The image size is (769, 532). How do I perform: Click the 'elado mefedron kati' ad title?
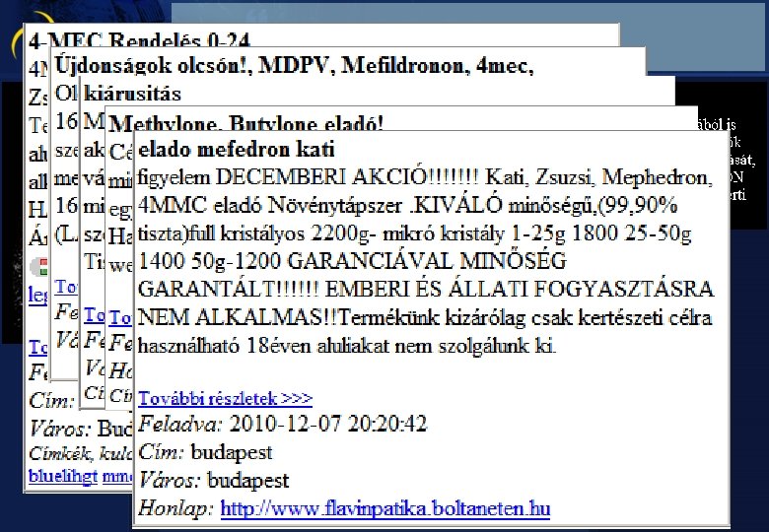[236, 149]
